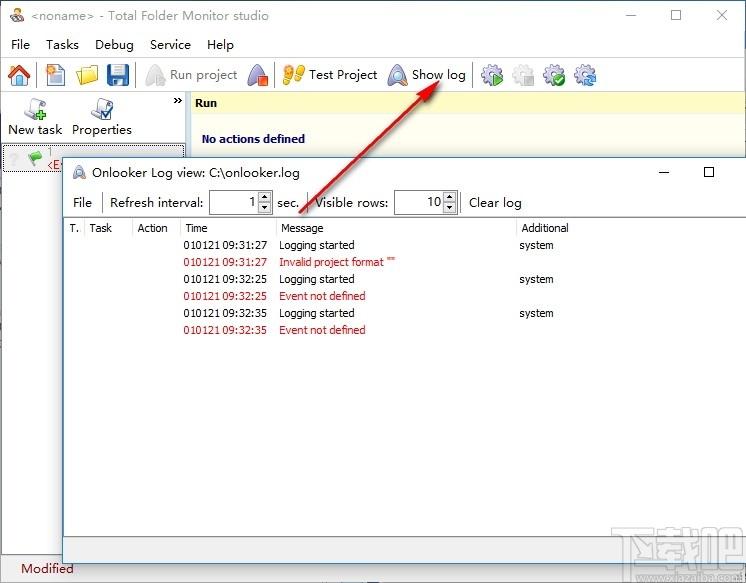Sort by Message column header

(396, 228)
